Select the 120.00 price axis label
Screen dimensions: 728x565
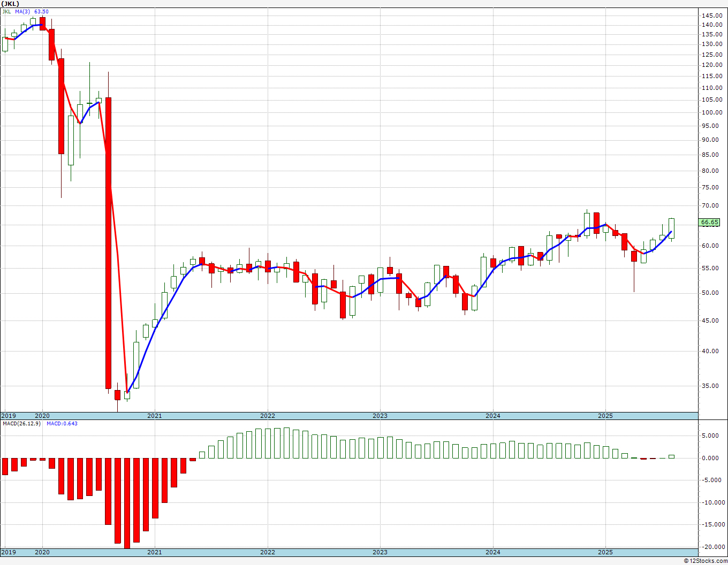[x=711, y=65]
